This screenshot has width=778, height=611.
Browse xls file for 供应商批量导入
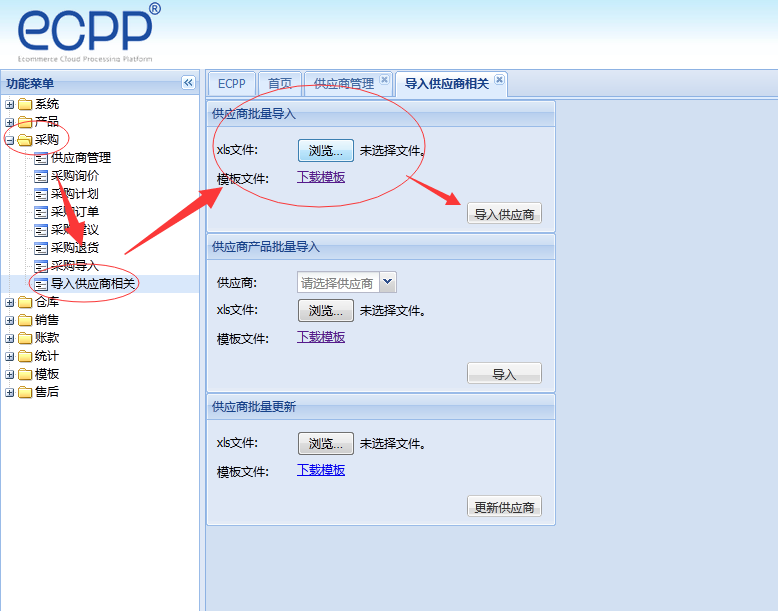[x=326, y=150]
